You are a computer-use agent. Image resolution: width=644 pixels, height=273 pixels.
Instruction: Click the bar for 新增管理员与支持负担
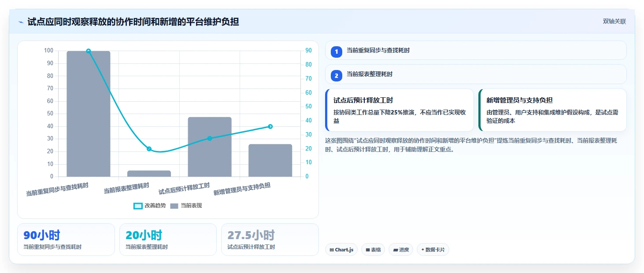click(270, 160)
